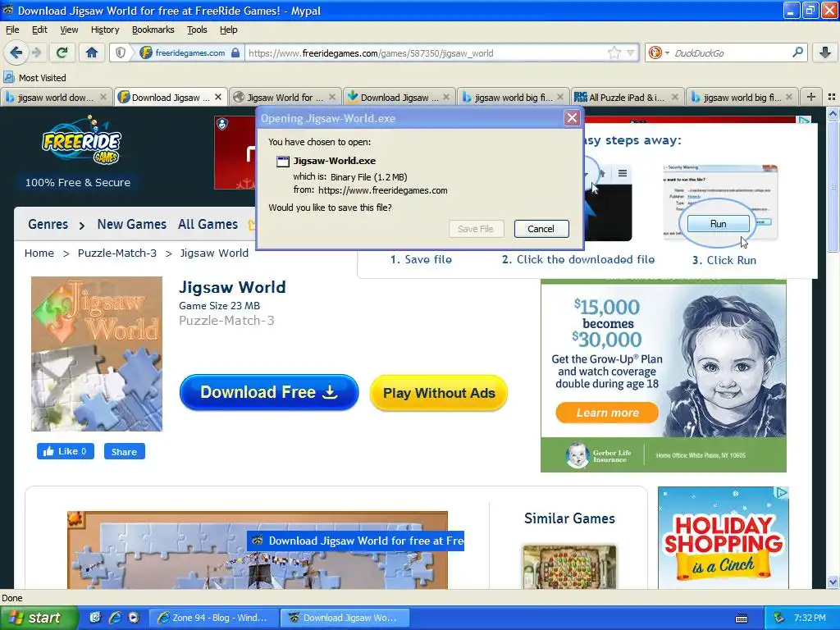Screen dimensions: 840x630
Task: Close the 'Jigsaw World for...' tab
Action: [332, 97]
